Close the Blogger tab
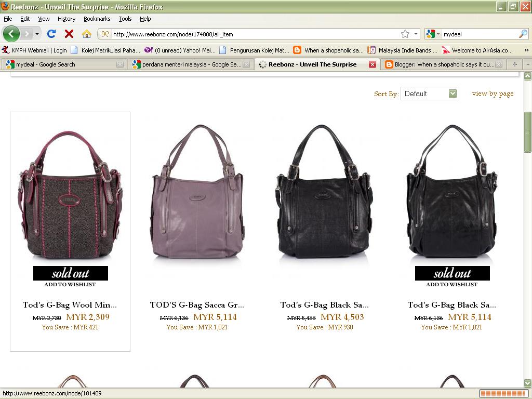The width and height of the screenshot is (532, 399). [x=499, y=64]
